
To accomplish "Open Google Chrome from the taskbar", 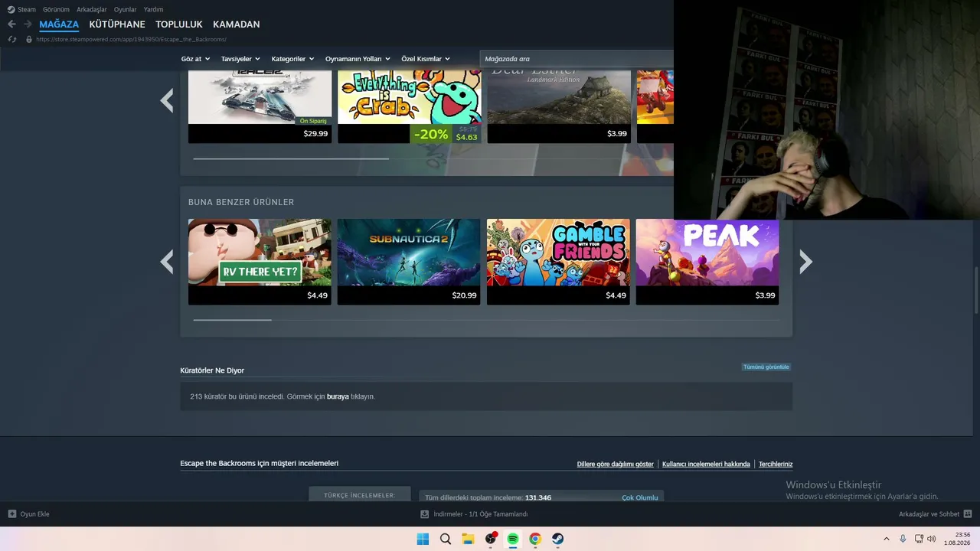I will coord(535,539).
